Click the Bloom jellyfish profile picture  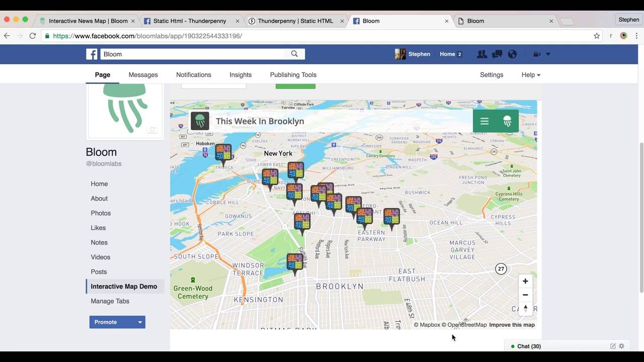(125, 111)
